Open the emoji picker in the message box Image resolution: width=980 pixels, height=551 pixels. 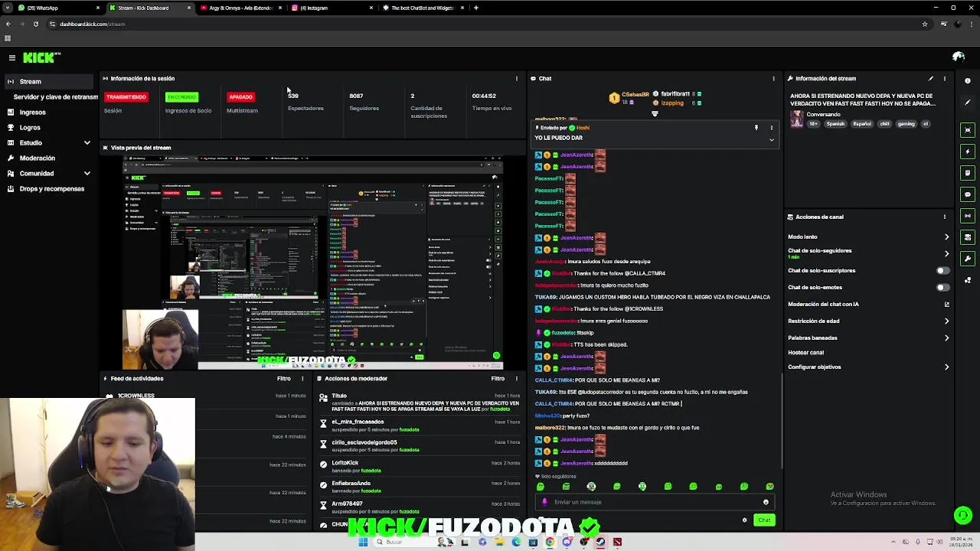(x=766, y=502)
